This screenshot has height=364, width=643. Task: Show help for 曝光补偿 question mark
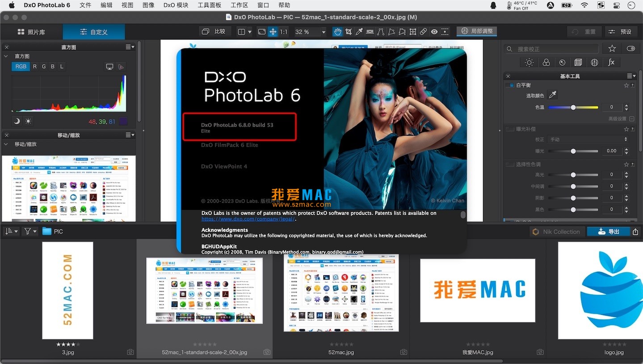(x=632, y=129)
